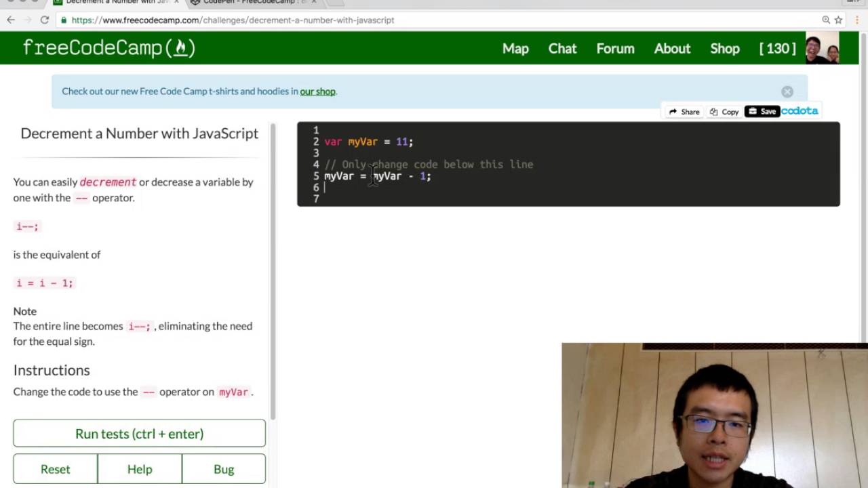This screenshot has height=488, width=868.
Task: Click code line 'var myVar = 11;'
Action: (x=368, y=142)
